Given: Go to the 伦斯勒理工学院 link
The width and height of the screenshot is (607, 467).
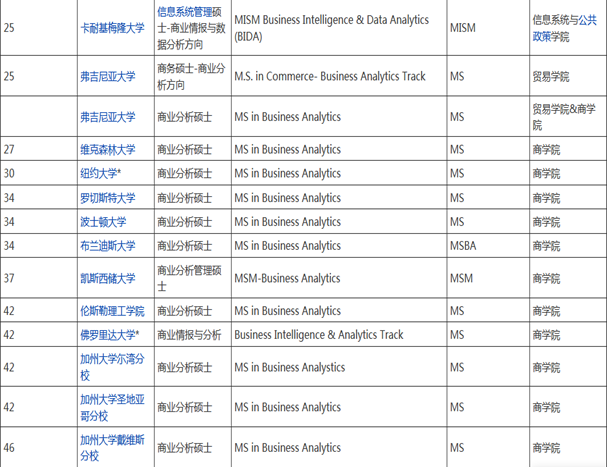Looking at the screenshot, I should click(x=112, y=311).
